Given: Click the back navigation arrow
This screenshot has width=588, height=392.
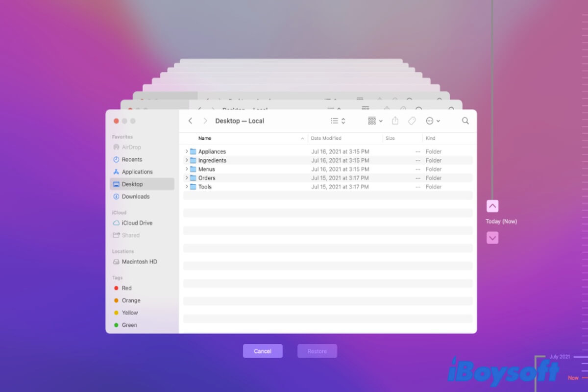Looking at the screenshot, I should pos(191,121).
